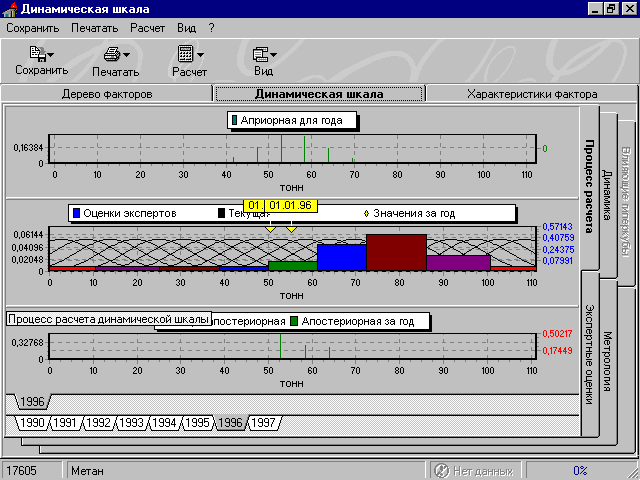The width and height of the screenshot is (640, 480).
Task: Click the large blue histogram bar
Action: pos(342,257)
